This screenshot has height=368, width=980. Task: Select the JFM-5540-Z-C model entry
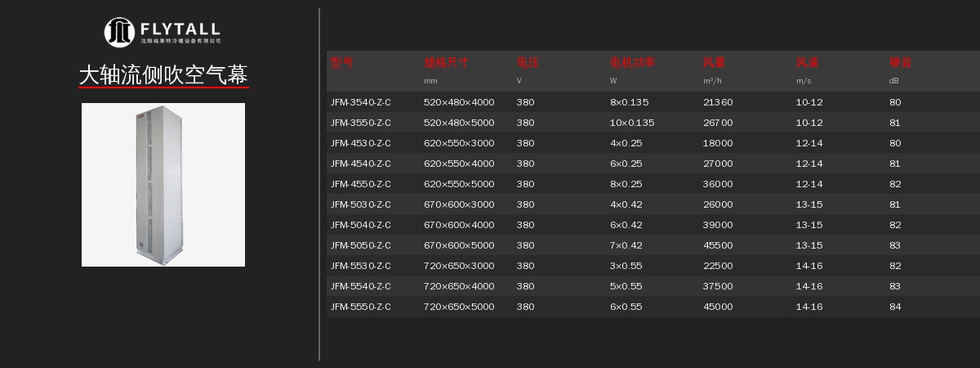point(361,286)
